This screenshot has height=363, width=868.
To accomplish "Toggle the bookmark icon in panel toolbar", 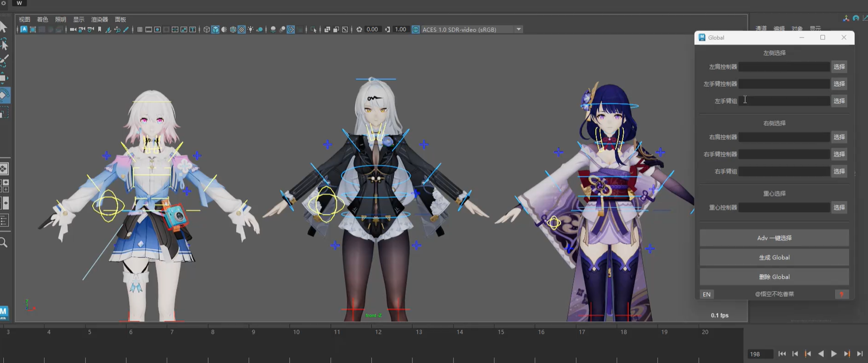I will pyautogui.click(x=99, y=30).
